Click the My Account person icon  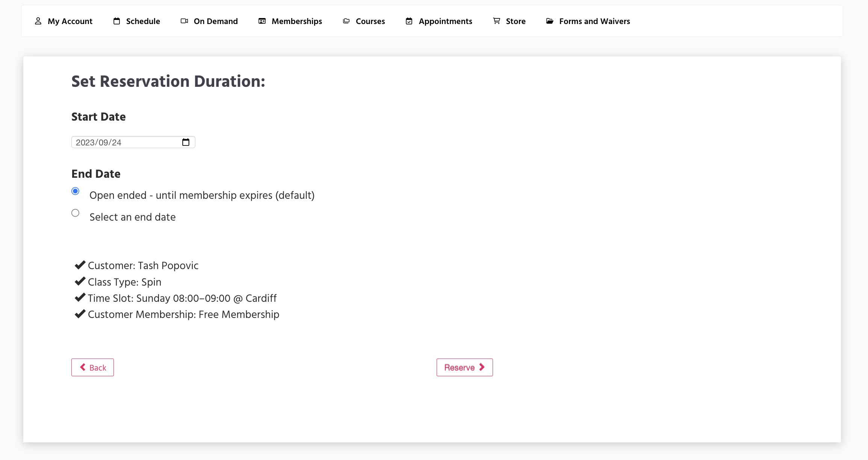[x=38, y=21]
